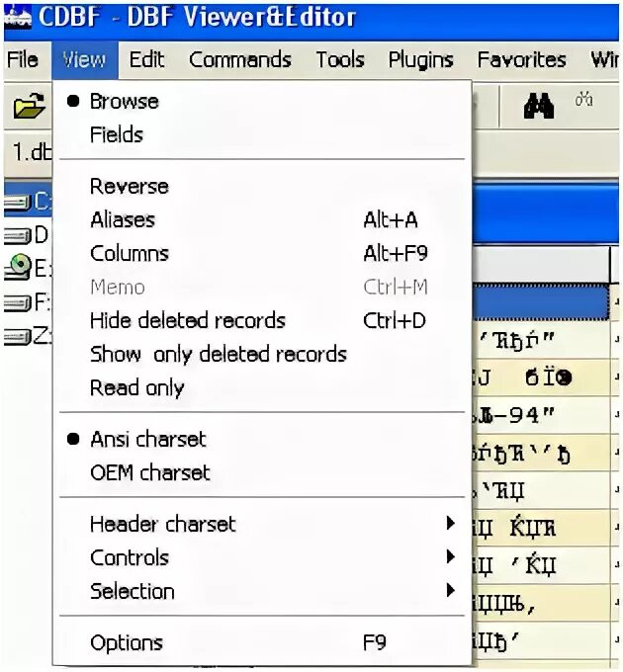Image resolution: width=623 pixels, height=672 pixels.
Task: Select drive C: in the drive list
Action: (28, 202)
